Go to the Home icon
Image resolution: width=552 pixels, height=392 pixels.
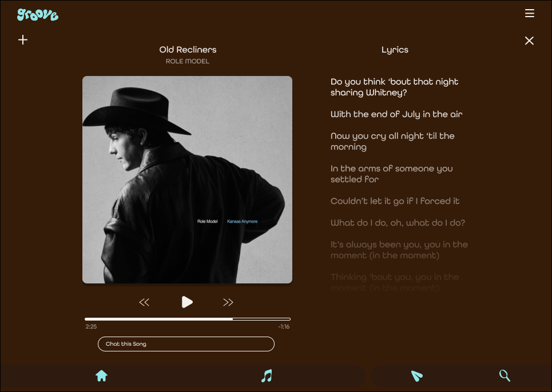pyautogui.click(x=101, y=376)
